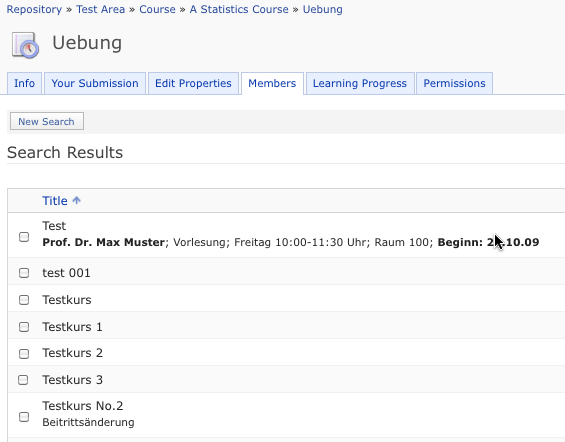
Task: Click the Title column header link
Action: point(55,201)
